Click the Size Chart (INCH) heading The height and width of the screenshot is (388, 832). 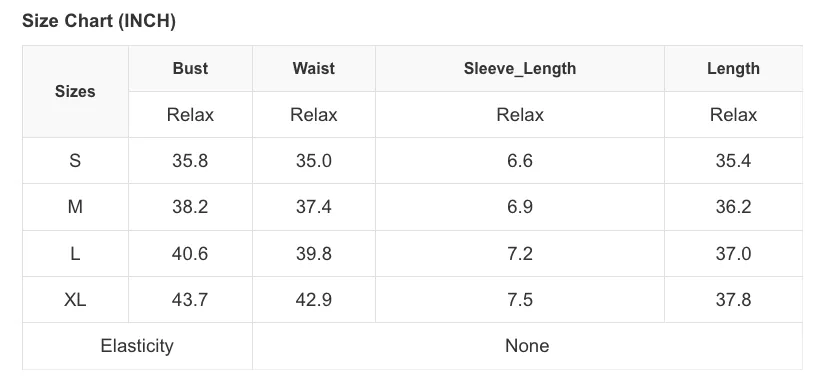coord(99,21)
